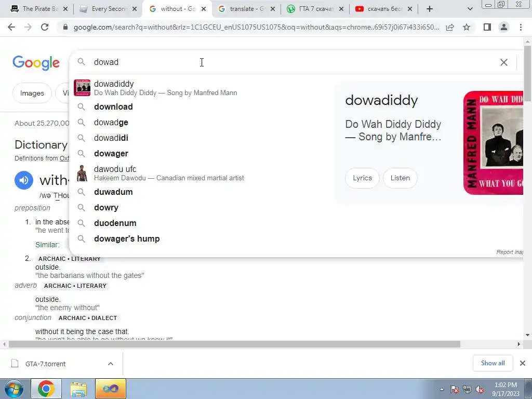Show hidden system tray icons
This screenshot has height=399, width=532.
[x=442, y=389]
